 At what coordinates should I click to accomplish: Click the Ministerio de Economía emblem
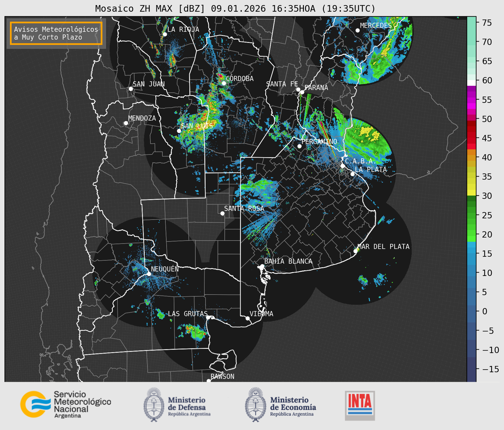pyautogui.click(x=255, y=405)
